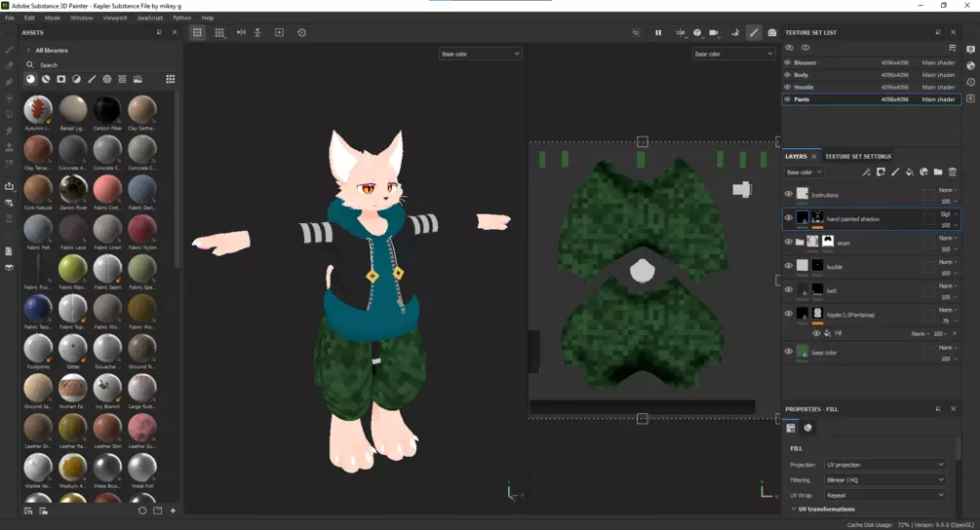
Task: Open the Layers panel Base color channel dropdown
Action: tap(804, 172)
